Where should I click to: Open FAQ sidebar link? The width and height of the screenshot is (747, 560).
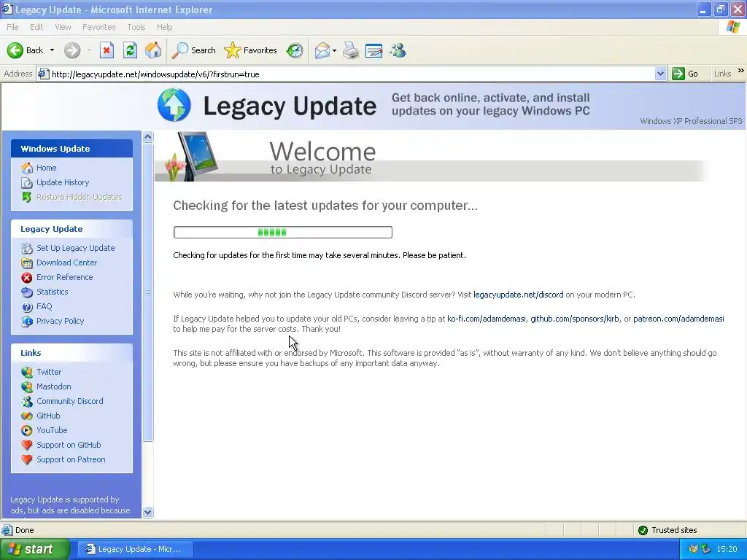click(44, 306)
